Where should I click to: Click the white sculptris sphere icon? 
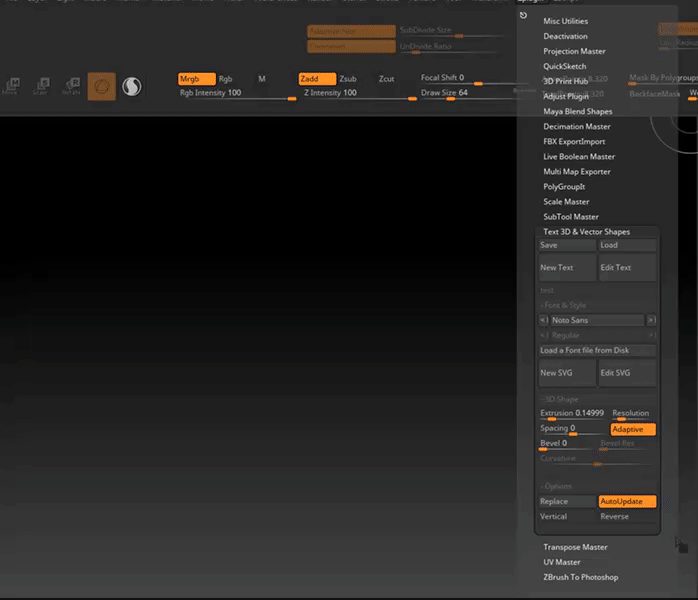click(132, 86)
